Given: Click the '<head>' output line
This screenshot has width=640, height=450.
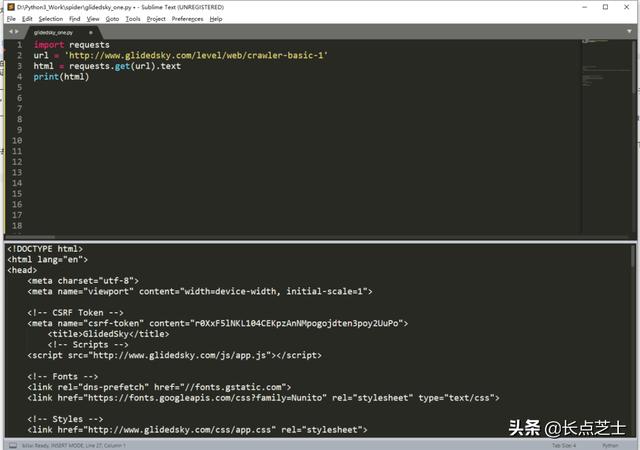Looking at the screenshot, I should 22,270.
